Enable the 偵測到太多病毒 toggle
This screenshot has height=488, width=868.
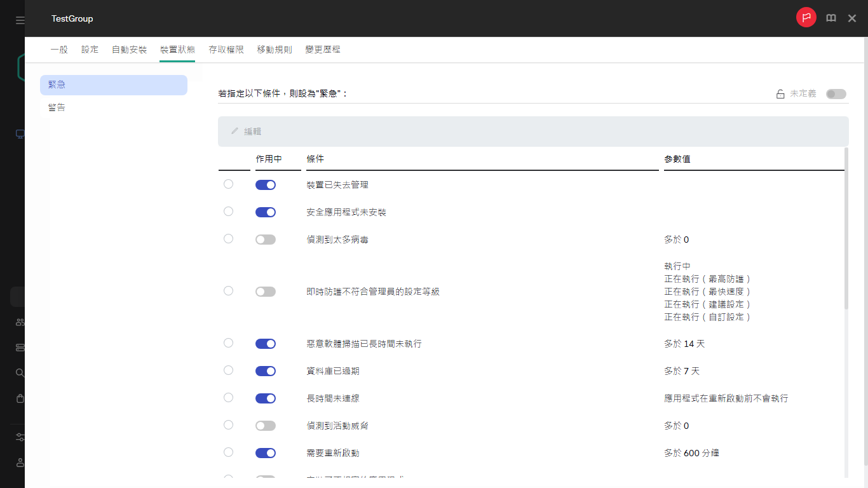pyautogui.click(x=266, y=239)
